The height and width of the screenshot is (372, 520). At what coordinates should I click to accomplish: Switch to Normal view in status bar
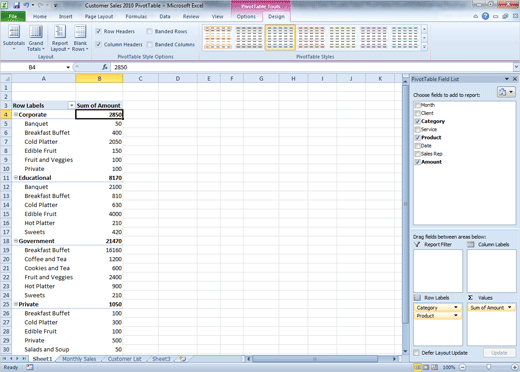coord(417,367)
